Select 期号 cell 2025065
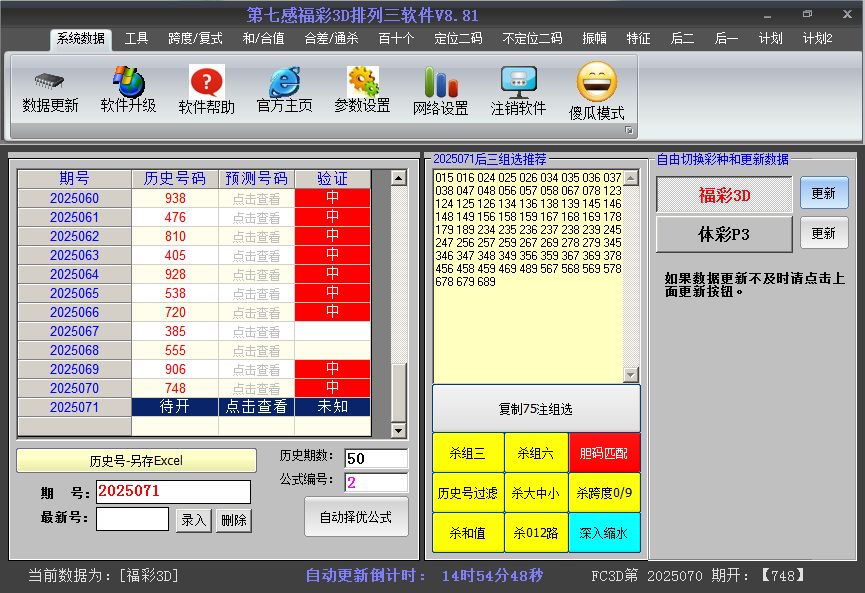The height and width of the screenshot is (593, 865). pos(74,293)
